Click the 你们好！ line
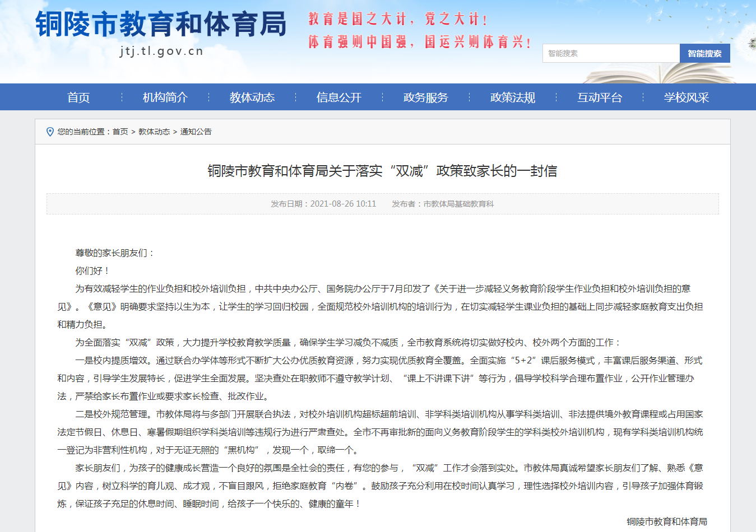This screenshot has width=756, height=532. pyautogui.click(x=92, y=271)
